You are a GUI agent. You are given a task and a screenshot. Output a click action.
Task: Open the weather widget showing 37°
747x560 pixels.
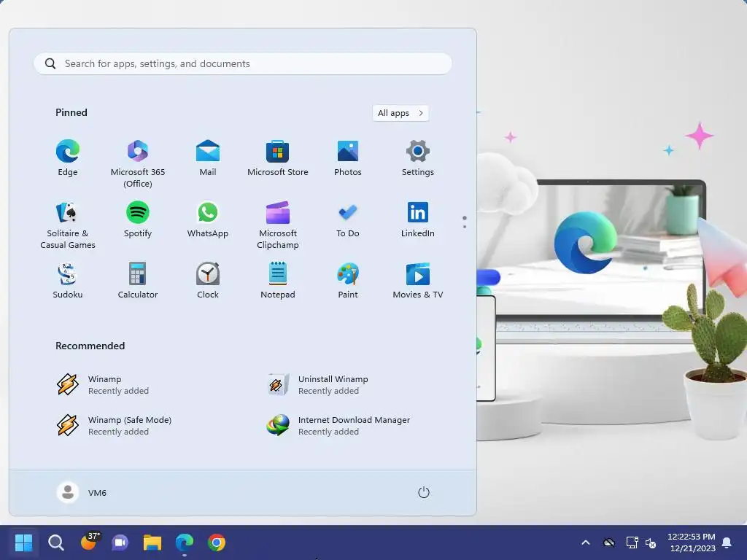click(90, 542)
